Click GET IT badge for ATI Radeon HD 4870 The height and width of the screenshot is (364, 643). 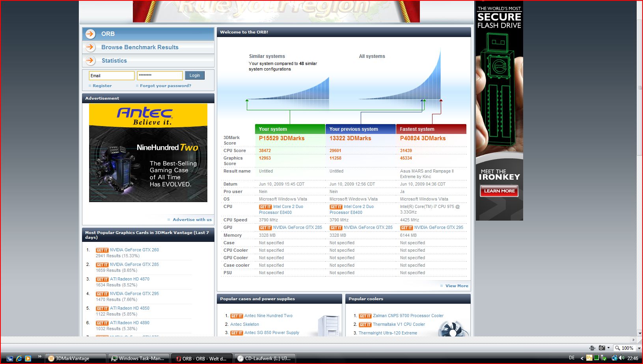point(102,279)
